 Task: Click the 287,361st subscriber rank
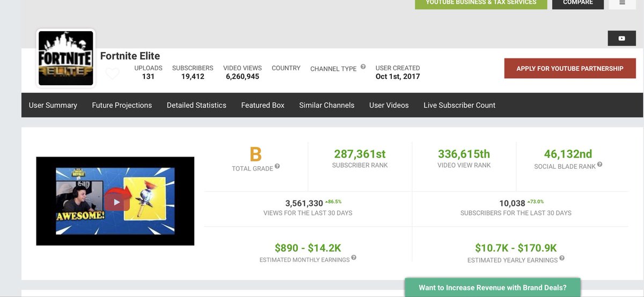[360, 154]
